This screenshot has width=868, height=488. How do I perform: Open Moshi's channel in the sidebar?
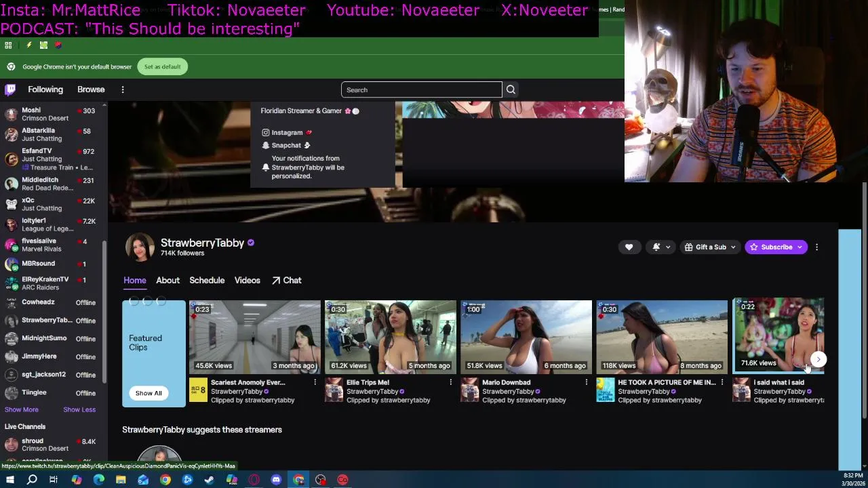53,114
